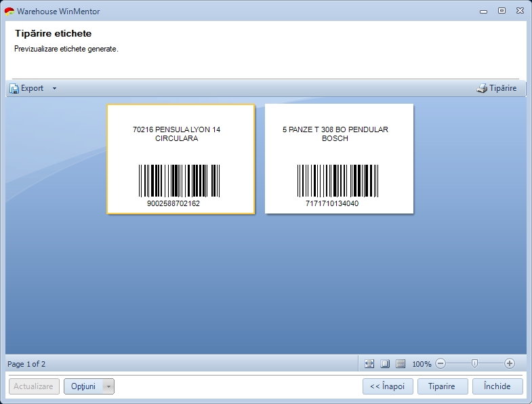
Task: Minimize the Warehouse WinMentor window
Action: click(483, 12)
